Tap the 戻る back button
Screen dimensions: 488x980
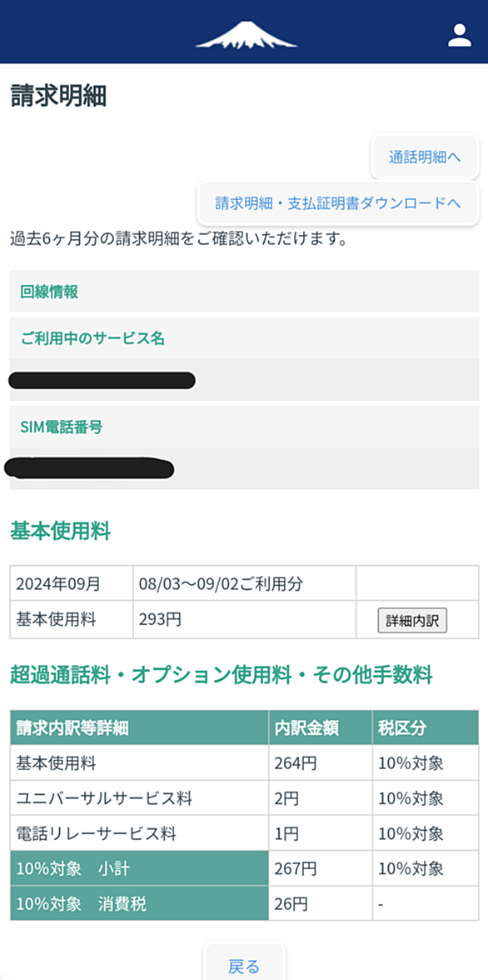[244, 967]
